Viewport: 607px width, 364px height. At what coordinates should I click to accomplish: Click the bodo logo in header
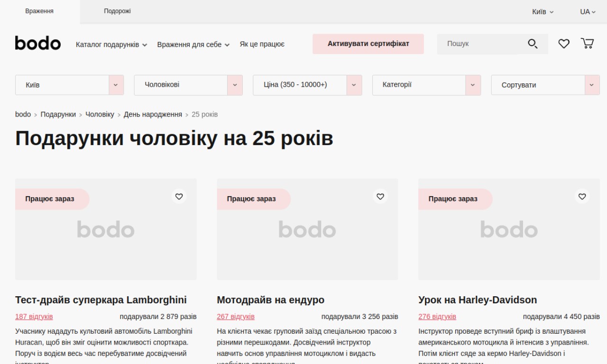pos(38,43)
